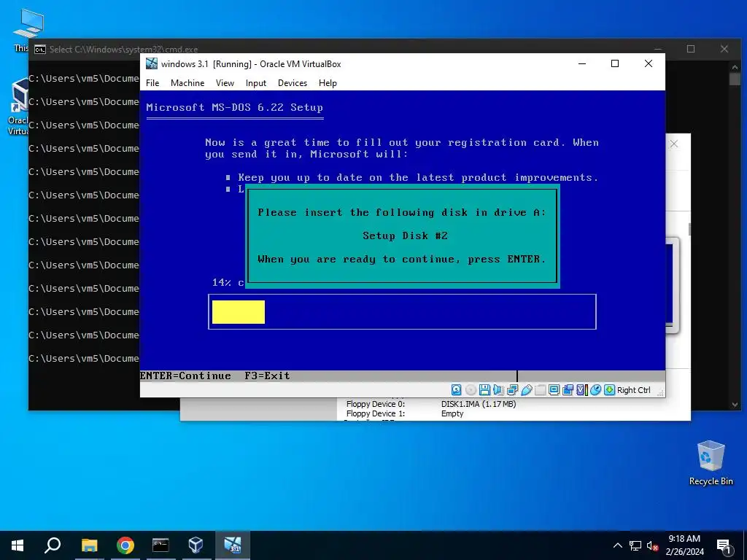Click the network tray icon
The image size is (747, 560).
635,545
